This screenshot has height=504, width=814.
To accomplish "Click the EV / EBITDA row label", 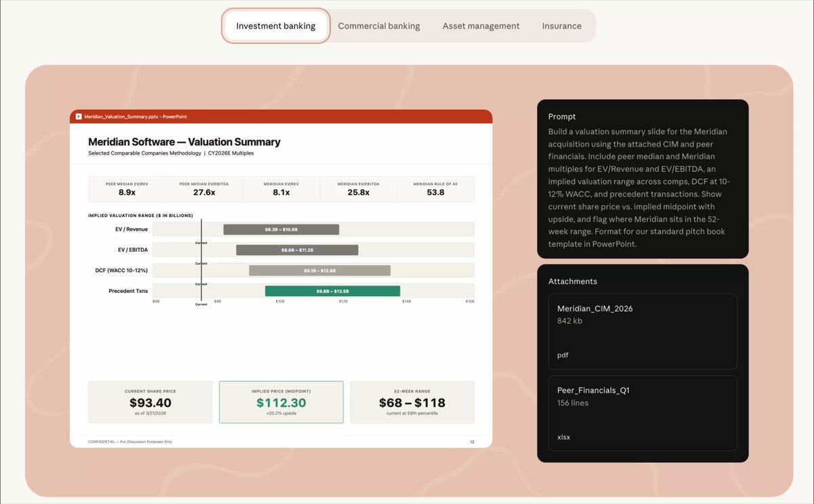I will point(133,250).
